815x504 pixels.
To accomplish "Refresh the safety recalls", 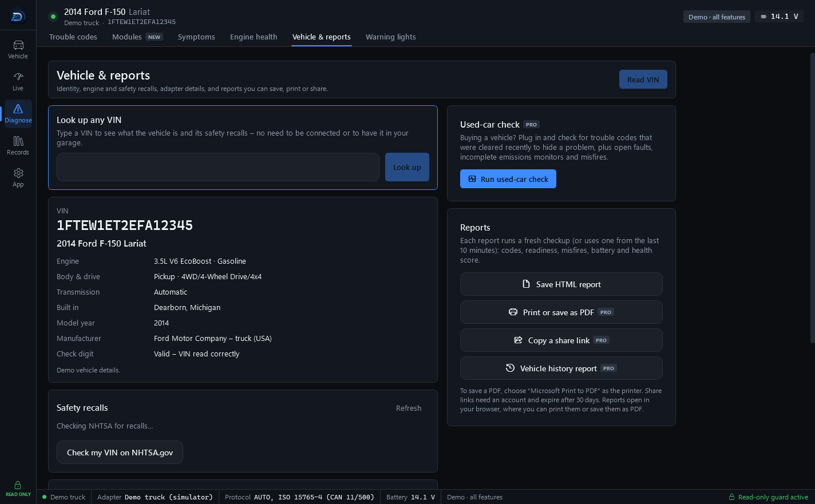I will pos(409,408).
